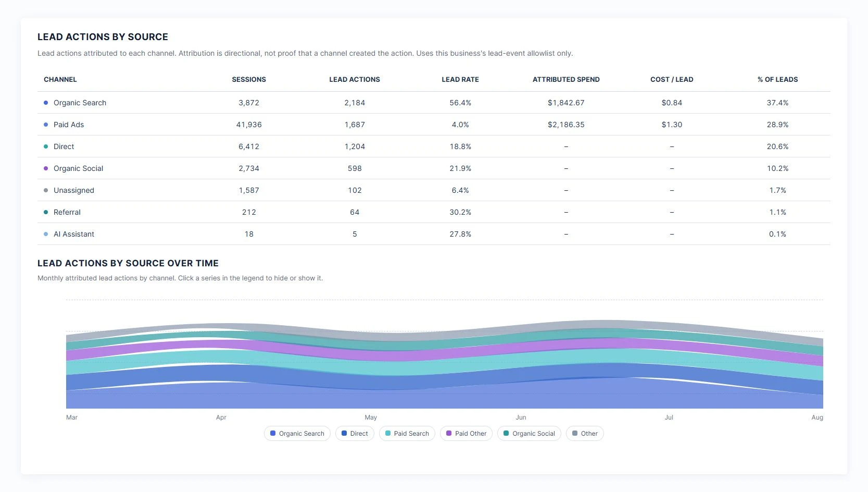Viewport: 868px width, 492px height.
Task: Click the Mar label on chart axis
Action: (x=72, y=417)
